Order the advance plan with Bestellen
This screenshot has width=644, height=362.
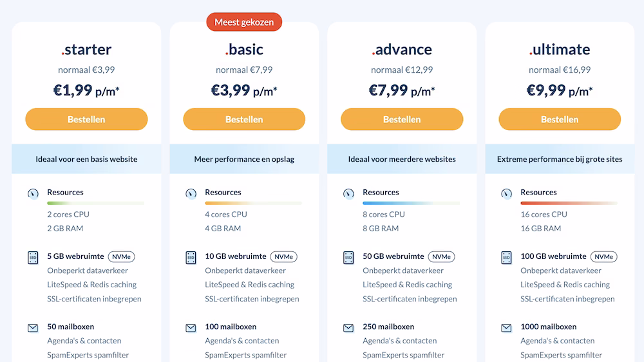pyautogui.click(x=402, y=119)
